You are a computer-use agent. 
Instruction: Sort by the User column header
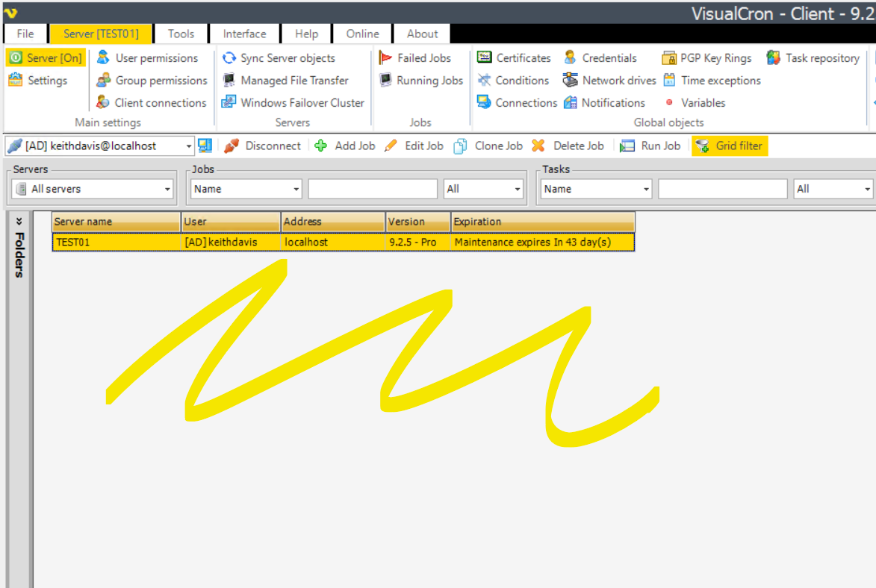pyautogui.click(x=232, y=222)
